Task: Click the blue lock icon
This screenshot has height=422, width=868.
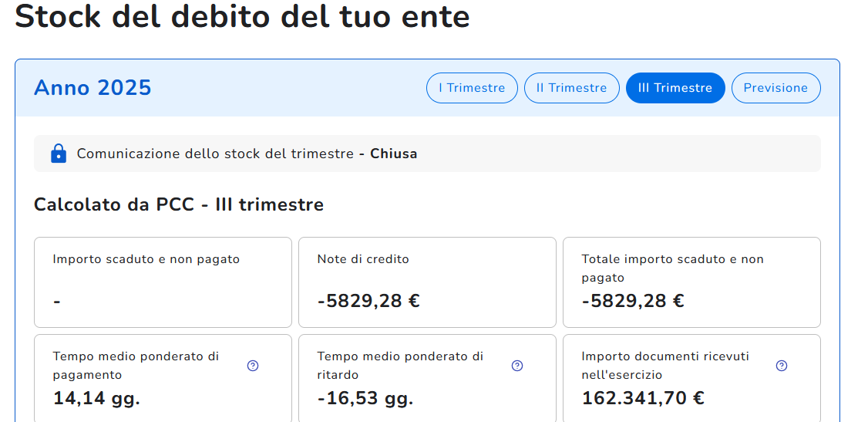Action: tap(59, 154)
